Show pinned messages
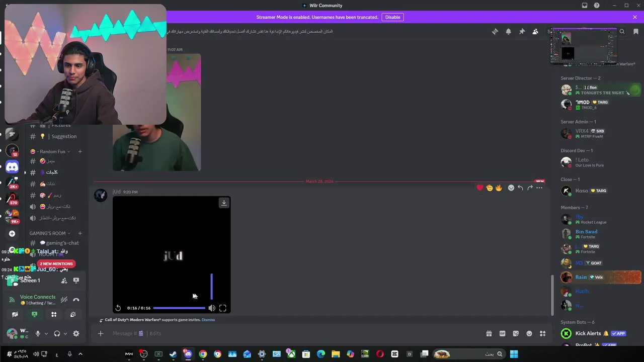The image size is (644, 362). (x=522, y=31)
